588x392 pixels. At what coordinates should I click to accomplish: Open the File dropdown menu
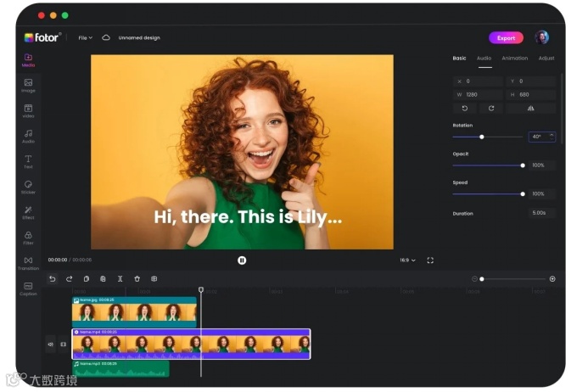tap(85, 38)
